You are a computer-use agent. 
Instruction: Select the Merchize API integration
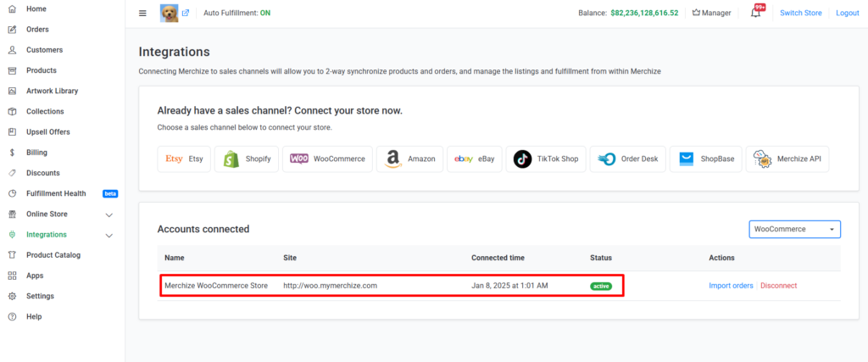(787, 159)
